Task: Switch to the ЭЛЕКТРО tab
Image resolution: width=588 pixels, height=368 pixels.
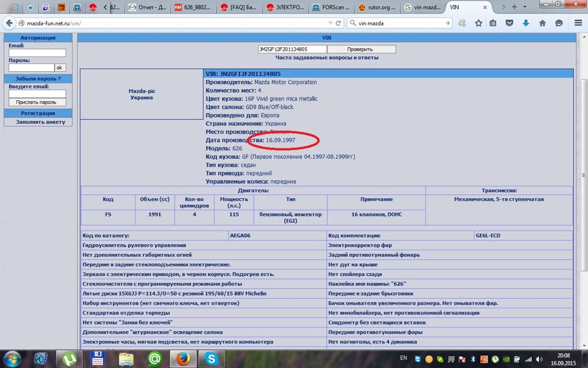Action: pyautogui.click(x=285, y=7)
